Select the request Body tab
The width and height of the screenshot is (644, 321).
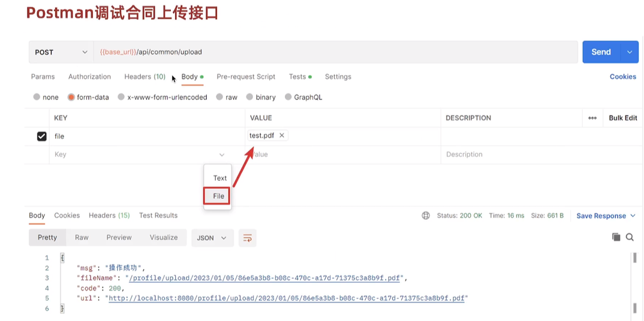point(192,77)
